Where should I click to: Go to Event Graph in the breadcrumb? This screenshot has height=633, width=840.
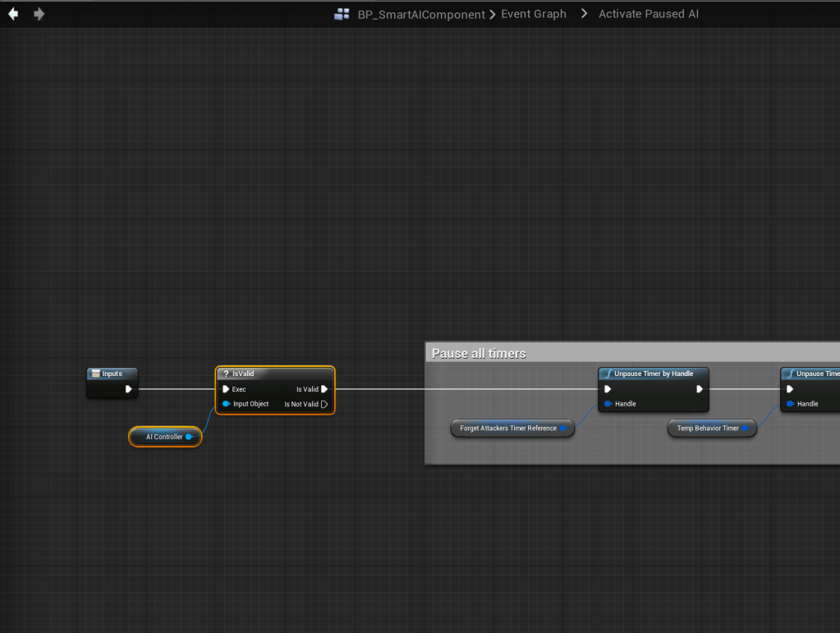pos(534,14)
